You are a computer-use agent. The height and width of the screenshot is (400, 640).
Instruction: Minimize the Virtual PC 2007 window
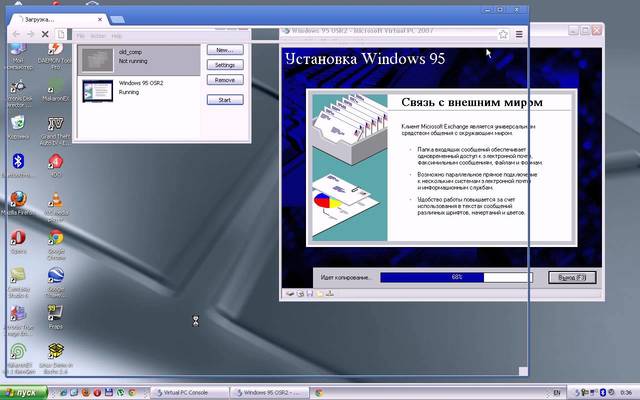coord(573,30)
